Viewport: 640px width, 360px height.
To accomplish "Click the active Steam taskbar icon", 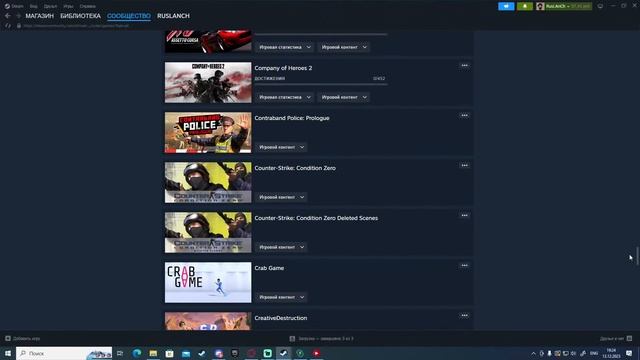I will (x=284, y=353).
